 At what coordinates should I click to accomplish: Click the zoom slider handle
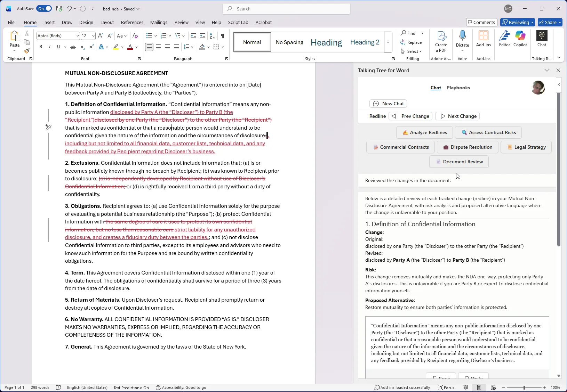click(524, 387)
